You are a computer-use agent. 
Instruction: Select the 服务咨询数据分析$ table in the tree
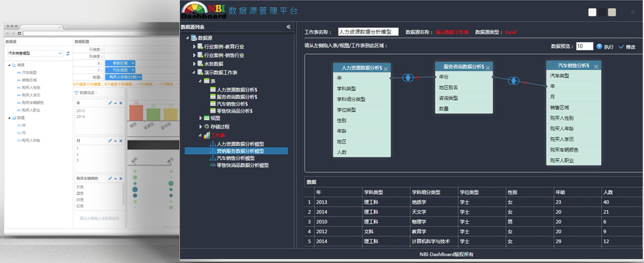pos(237,97)
